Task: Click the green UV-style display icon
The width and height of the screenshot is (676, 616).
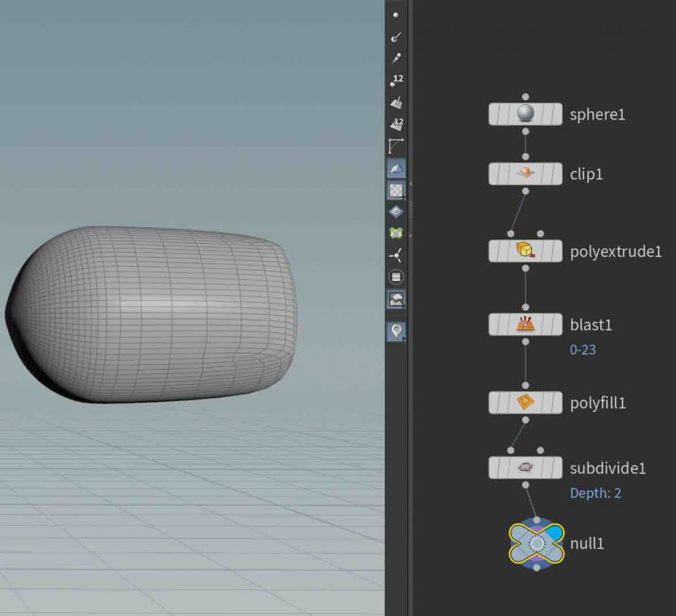Action: pos(395,233)
